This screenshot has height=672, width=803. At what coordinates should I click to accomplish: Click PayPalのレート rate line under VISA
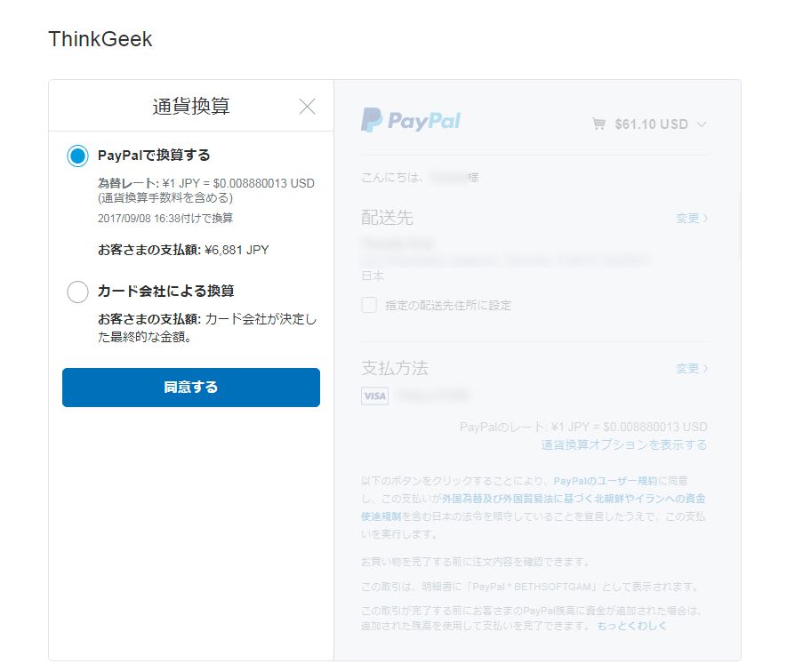click(x=583, y=427)
